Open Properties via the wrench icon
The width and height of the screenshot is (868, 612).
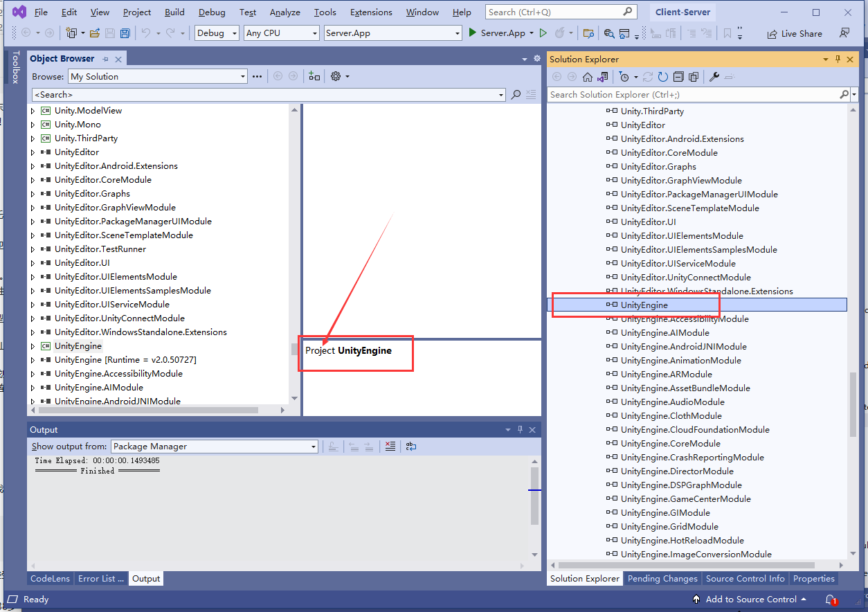714,77
